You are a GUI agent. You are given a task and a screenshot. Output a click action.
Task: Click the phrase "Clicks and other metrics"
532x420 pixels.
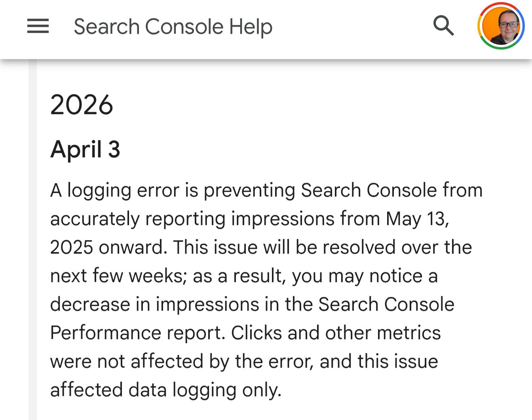(x=336, y=333)
